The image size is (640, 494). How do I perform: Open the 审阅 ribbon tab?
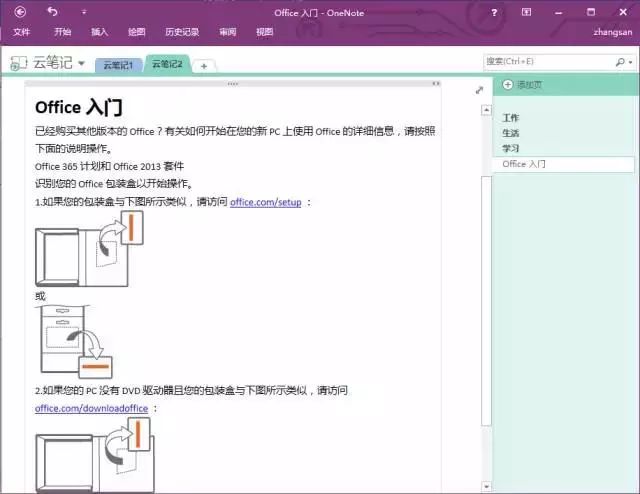(x=227, y=32)
